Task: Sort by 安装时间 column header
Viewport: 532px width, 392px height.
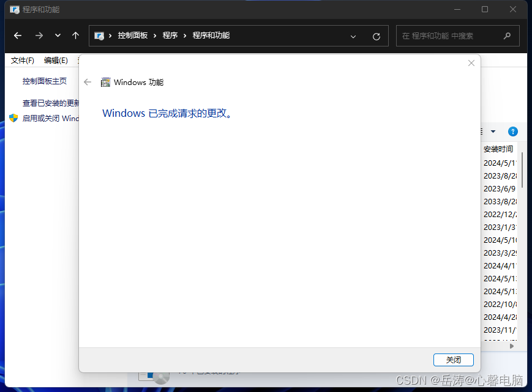Action: [498, 149]
